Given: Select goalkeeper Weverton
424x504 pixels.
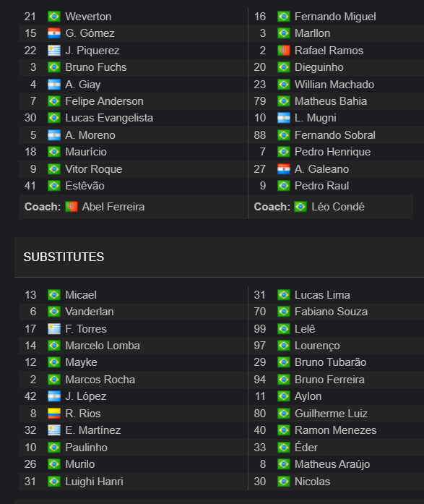Looking at the screenshot, I should (x=88, y=17).
